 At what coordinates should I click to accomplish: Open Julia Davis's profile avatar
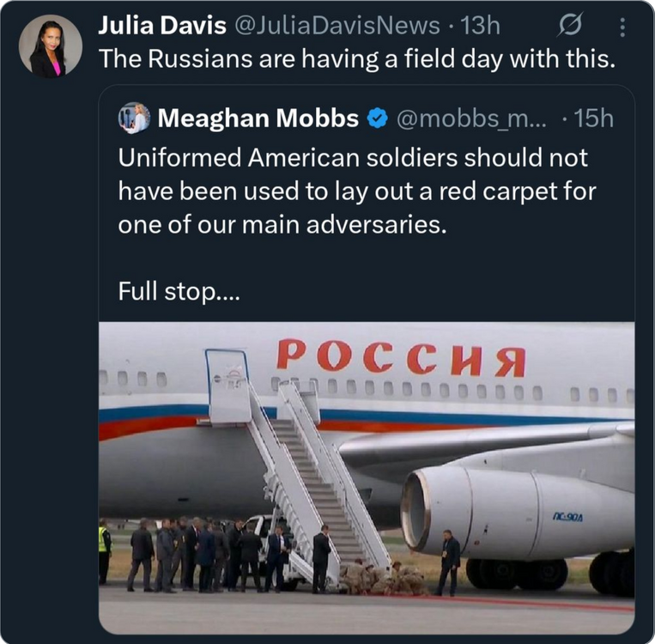tap(51, 46)
